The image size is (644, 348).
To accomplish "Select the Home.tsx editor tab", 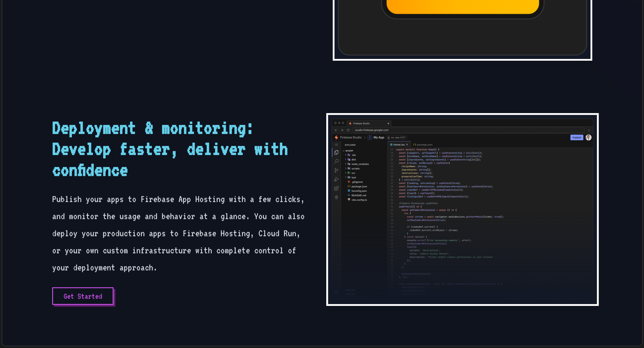I will tap(398, 144).
